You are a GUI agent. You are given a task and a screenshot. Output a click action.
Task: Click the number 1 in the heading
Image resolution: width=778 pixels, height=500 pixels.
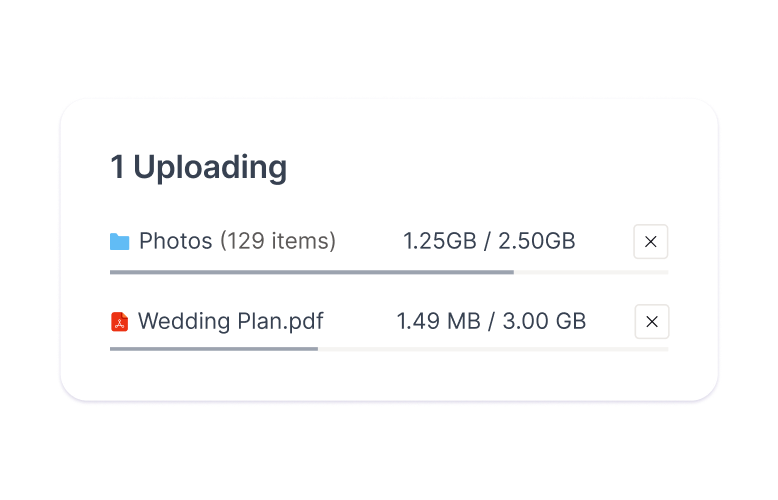click(x=117, y=168)
